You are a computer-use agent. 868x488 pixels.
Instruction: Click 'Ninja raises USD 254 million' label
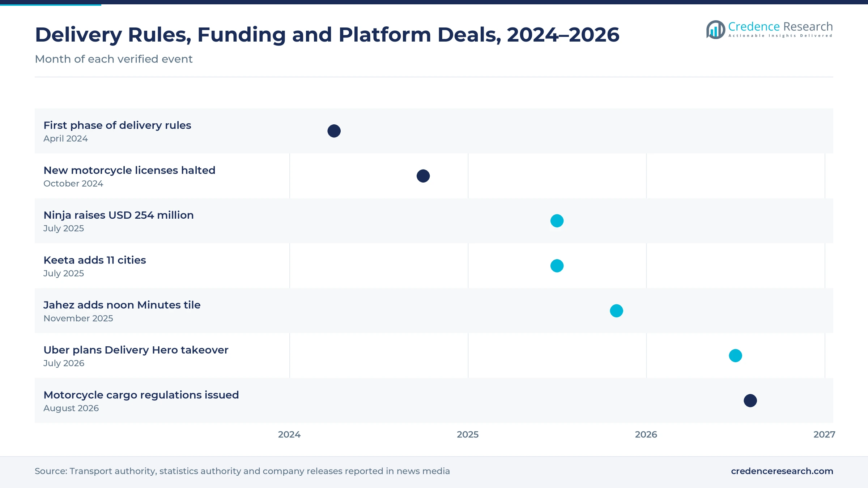(119, 215)
